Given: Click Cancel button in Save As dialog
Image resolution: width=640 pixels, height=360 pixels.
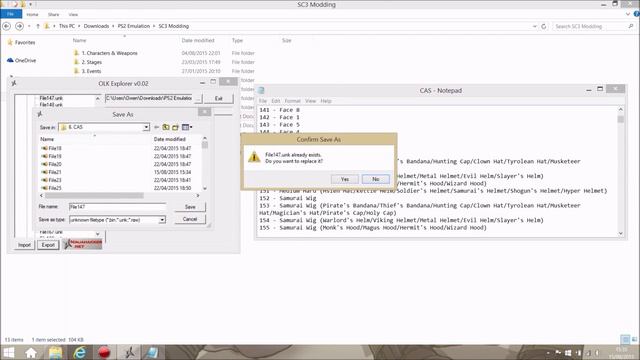Looking at the screenshot, I should click(x=190, y=219).
